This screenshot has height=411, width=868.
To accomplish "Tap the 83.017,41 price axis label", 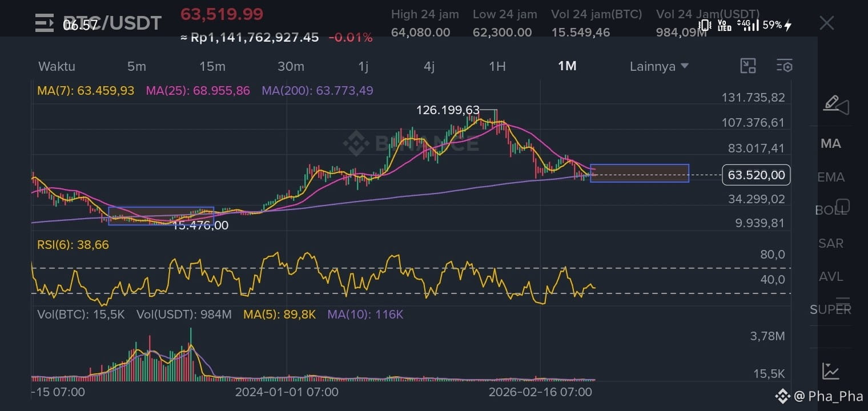I will tap(758, 148).
